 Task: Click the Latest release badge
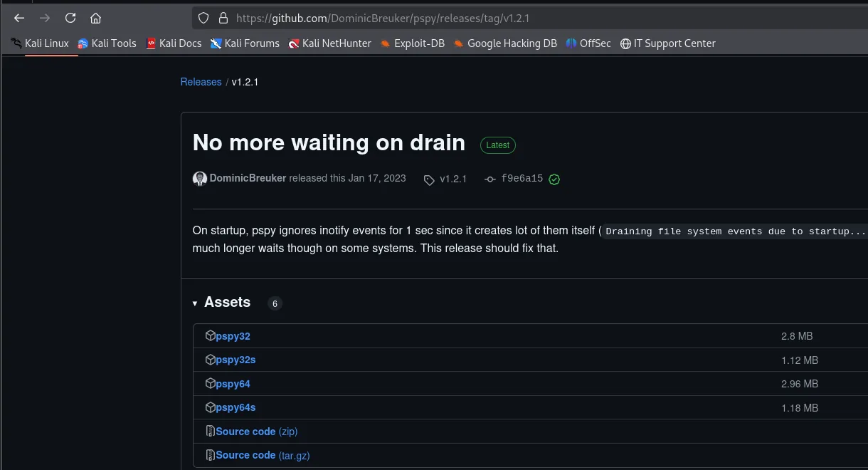498,145
